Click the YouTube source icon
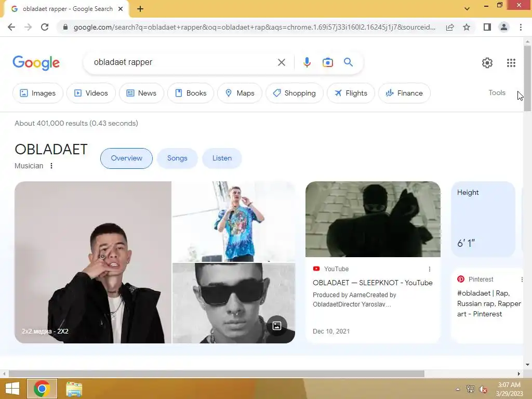This screenshot has height=399, width=532. [x=316, y=269]
